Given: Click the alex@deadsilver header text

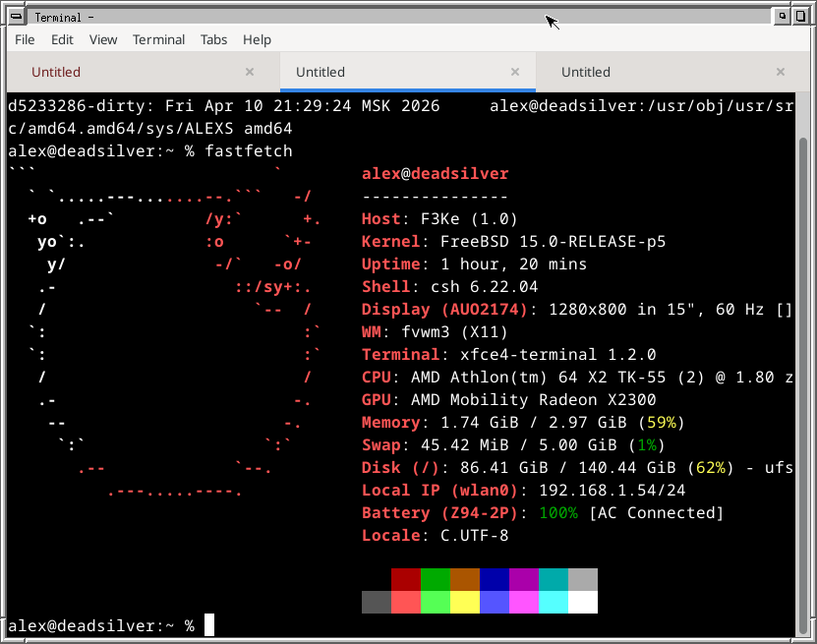Looking at the screenshot, I should (x=436, y=173).
